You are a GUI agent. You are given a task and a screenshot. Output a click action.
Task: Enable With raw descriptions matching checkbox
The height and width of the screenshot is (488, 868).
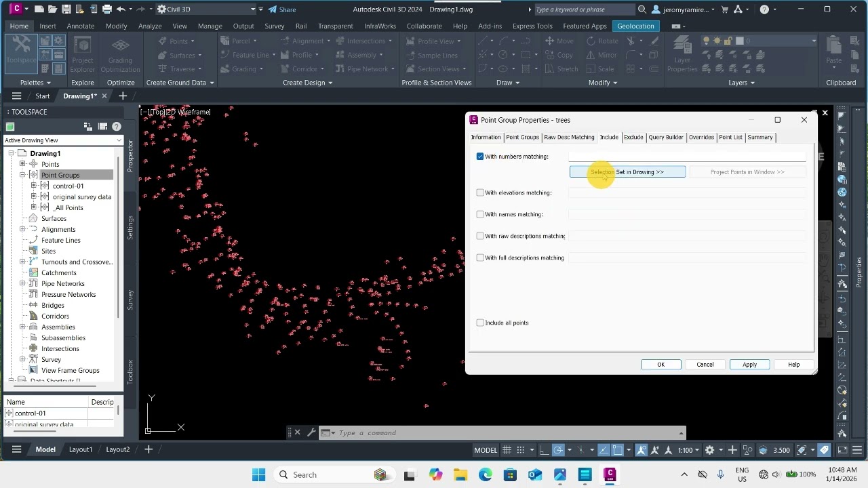tap(480, 236)
